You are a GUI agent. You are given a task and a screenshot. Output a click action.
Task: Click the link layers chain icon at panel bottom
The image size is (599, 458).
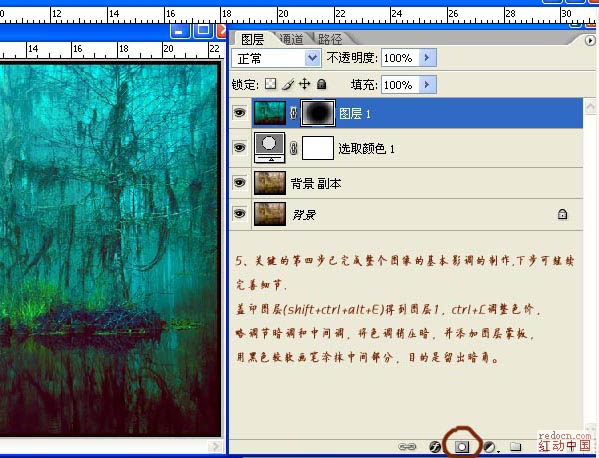[407, 446]
